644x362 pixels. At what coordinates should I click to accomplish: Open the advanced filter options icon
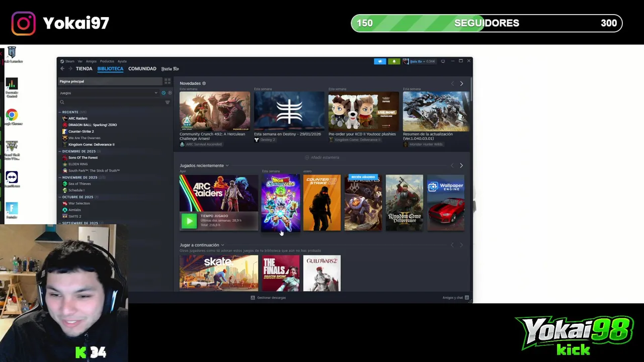click(168, 102)
